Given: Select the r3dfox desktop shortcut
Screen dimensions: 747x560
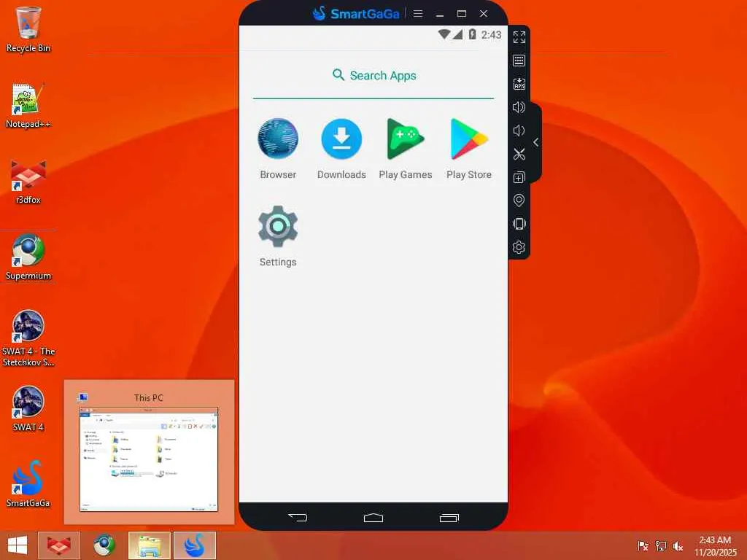Looking at the screenshot, I should point(28,182).
